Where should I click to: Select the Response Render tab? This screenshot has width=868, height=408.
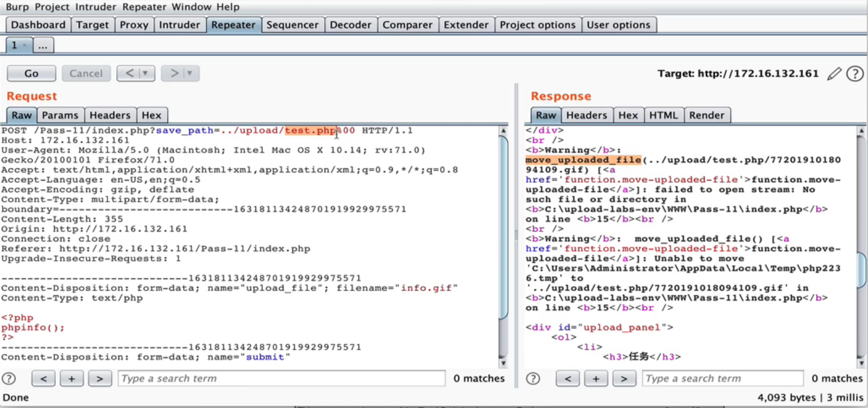click(x=707, y=115)
